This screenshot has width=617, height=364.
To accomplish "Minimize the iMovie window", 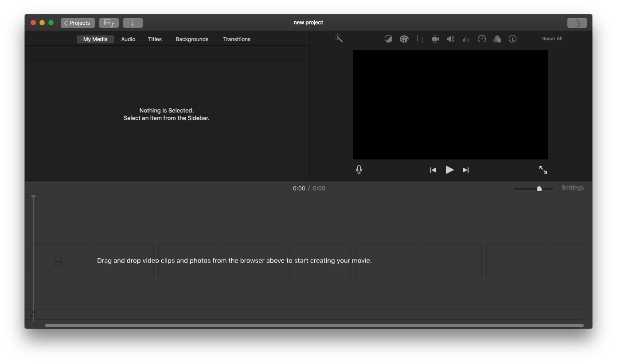I will click(x=42, y=23).
